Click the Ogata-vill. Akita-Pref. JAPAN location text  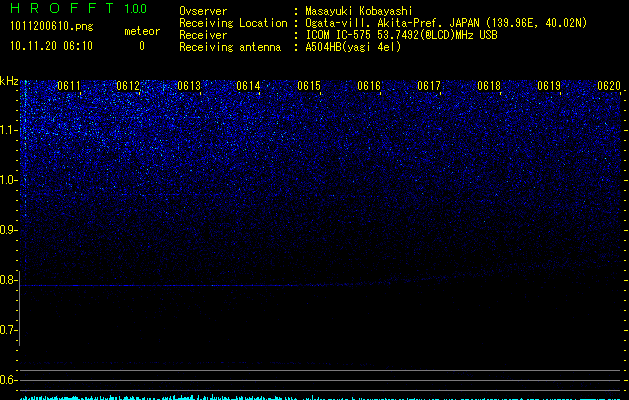(446, 23)
